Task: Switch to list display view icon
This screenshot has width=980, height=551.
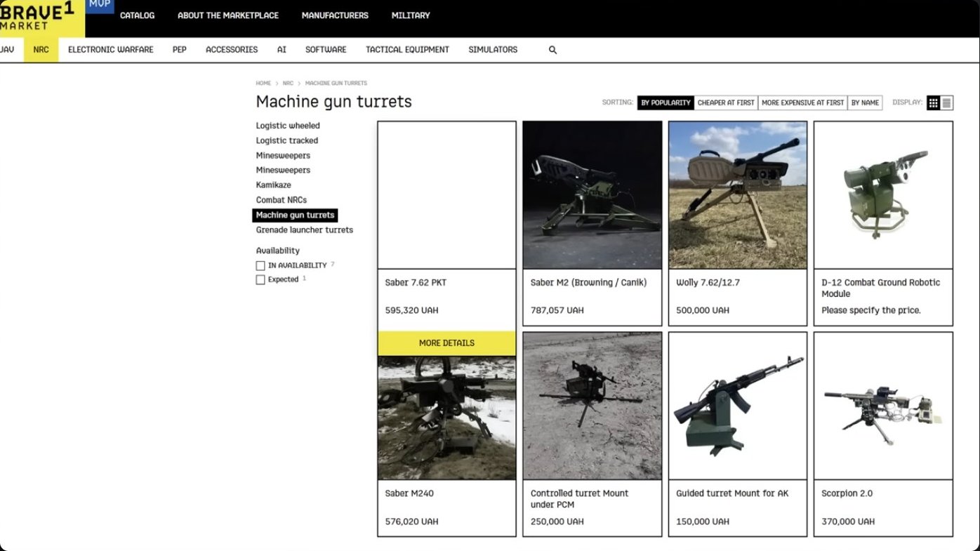Action: tap(946, 102)
